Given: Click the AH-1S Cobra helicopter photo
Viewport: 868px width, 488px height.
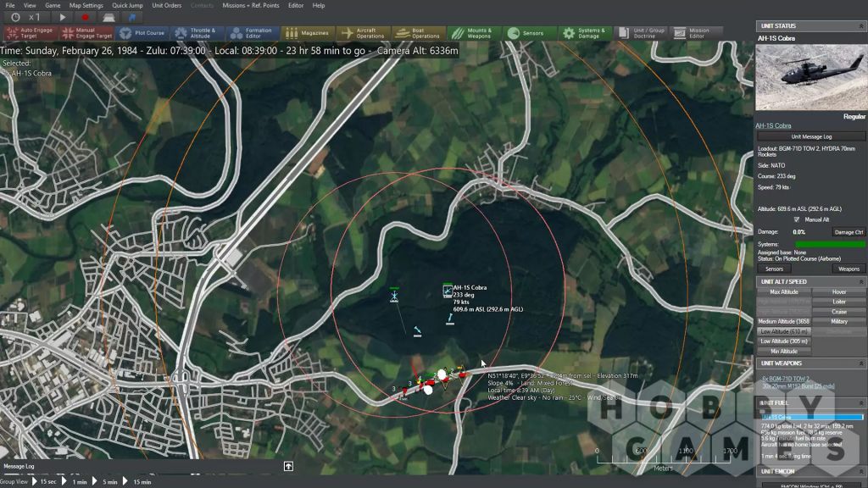Looking at the screenshot, I should tap(811, 77).
